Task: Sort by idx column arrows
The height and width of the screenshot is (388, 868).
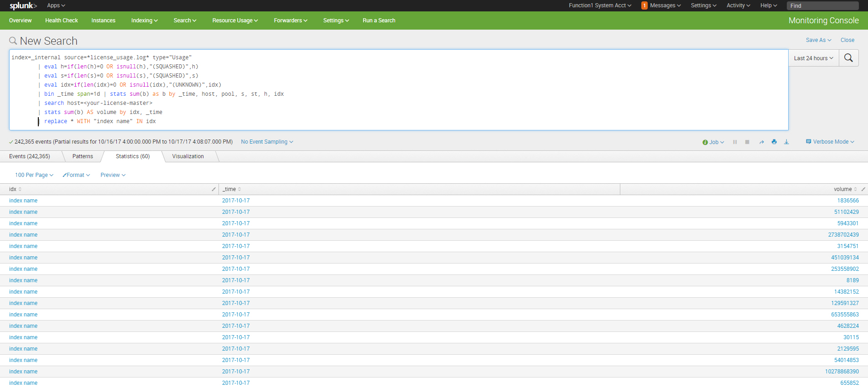Action: 20,189
